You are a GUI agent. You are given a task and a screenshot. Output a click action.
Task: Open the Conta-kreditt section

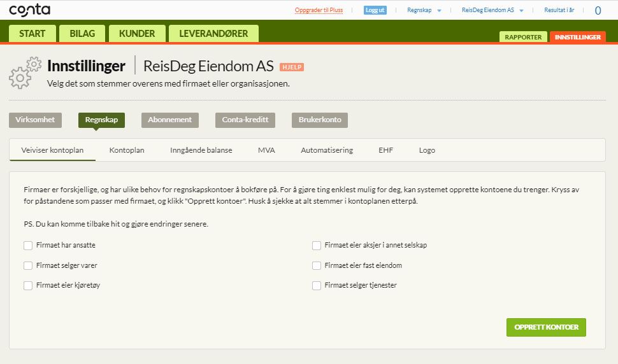point(245,120)
